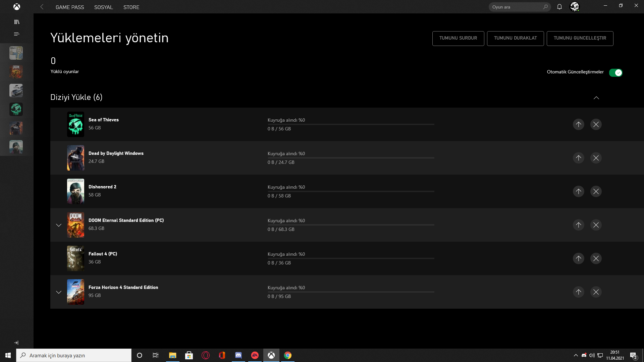Prioritize Fallout 4 with its up arrow

coord(578,258)
